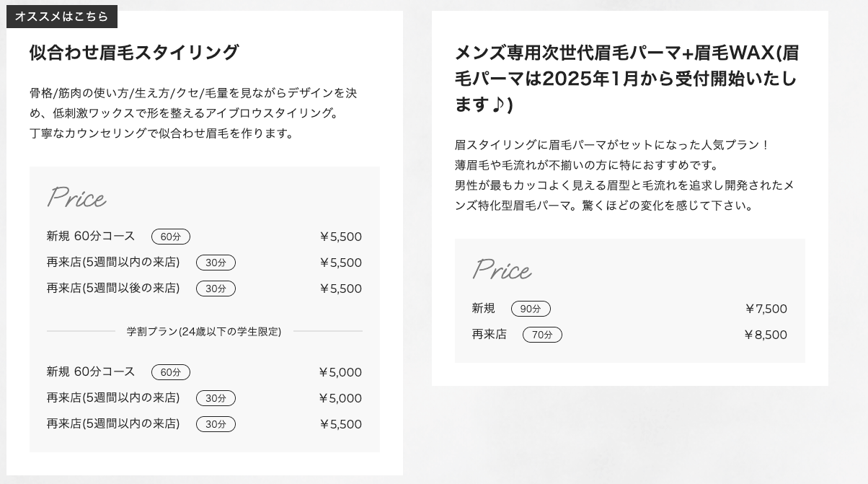Click the first 60分 badge above 学割プラン
Viewport: 868px width, 484px height.
[171, 237]
